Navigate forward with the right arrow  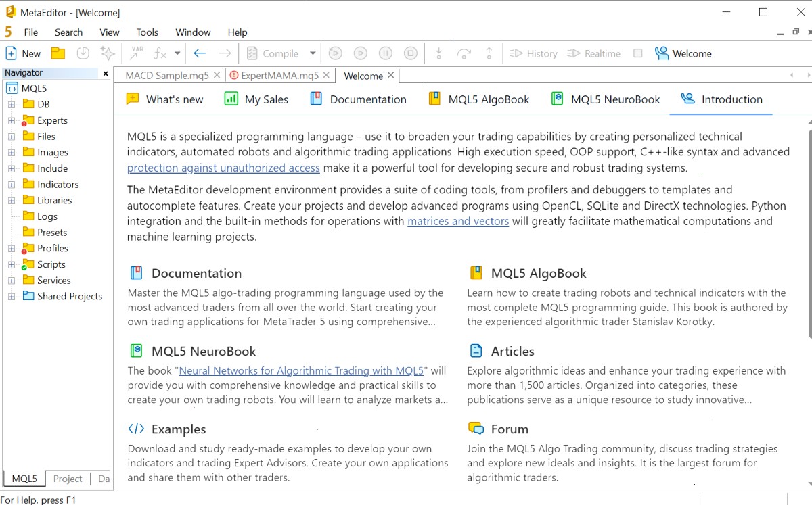[x=225, y=53]
